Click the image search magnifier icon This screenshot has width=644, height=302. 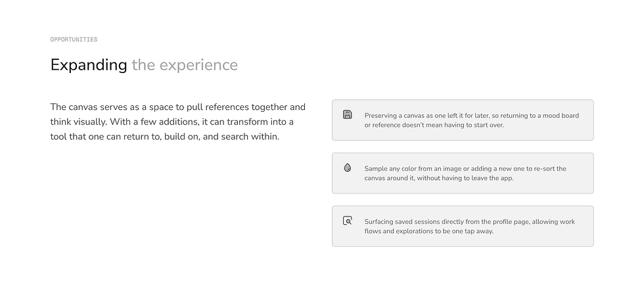[348, 220]
